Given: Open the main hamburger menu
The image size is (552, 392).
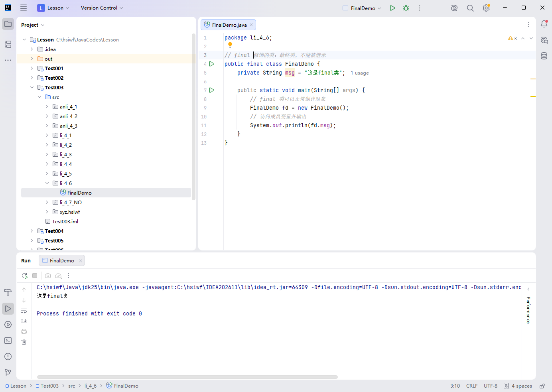Looking at the screenshot, I should [x=24, y=8].
